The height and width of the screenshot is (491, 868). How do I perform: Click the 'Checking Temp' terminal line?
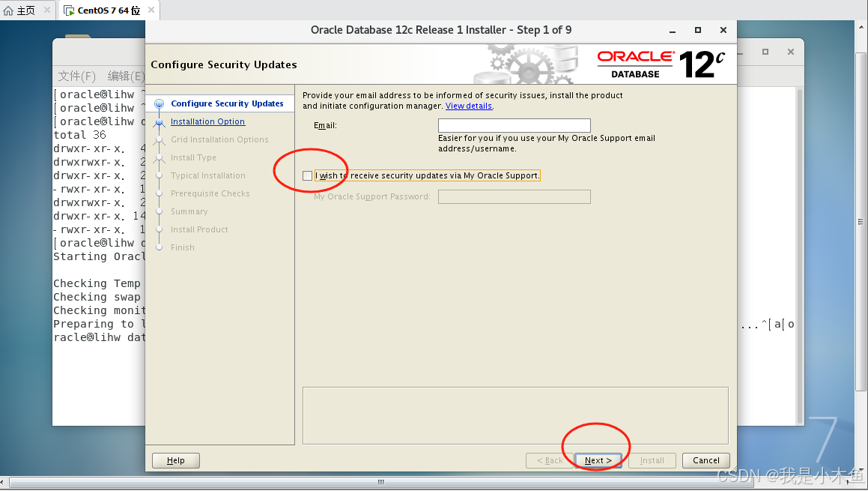click(x=97, y=284)
